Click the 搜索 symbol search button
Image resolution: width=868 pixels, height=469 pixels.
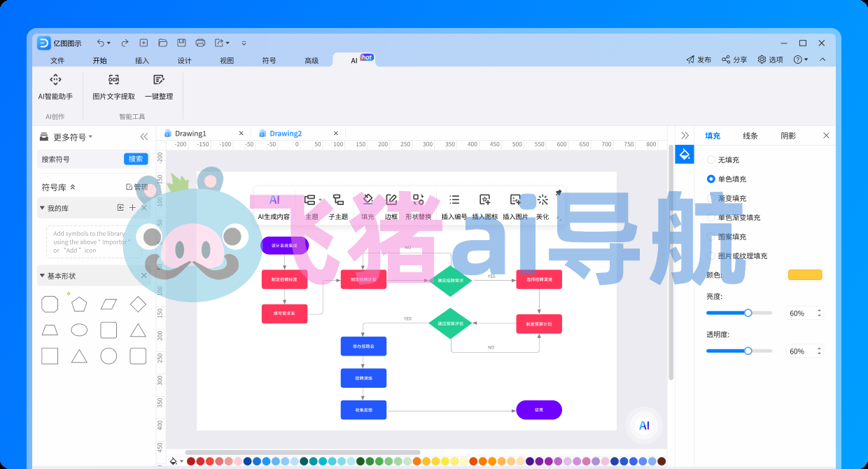point(135,159)
